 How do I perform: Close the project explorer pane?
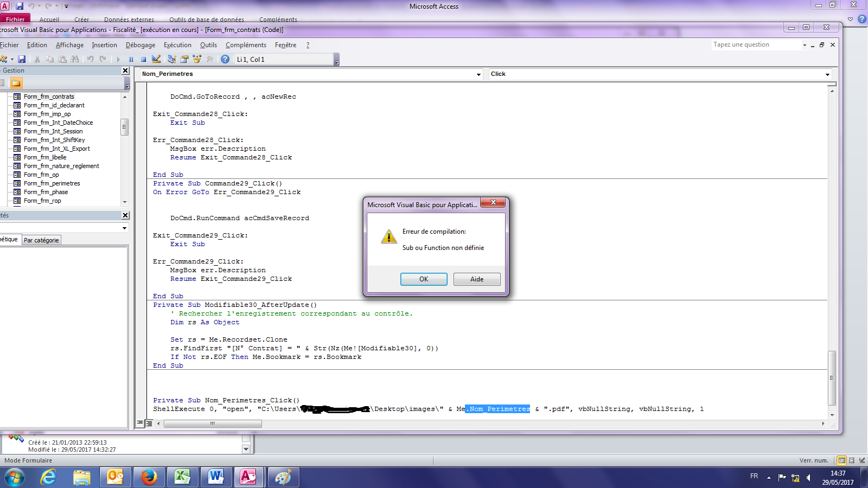(125, 70)
